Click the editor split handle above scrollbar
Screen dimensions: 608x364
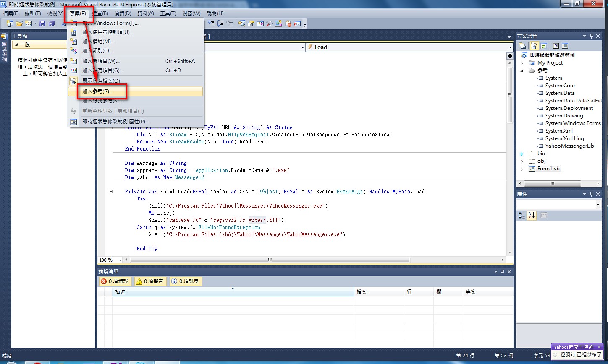pyautogui.click(x=510, y=55)
